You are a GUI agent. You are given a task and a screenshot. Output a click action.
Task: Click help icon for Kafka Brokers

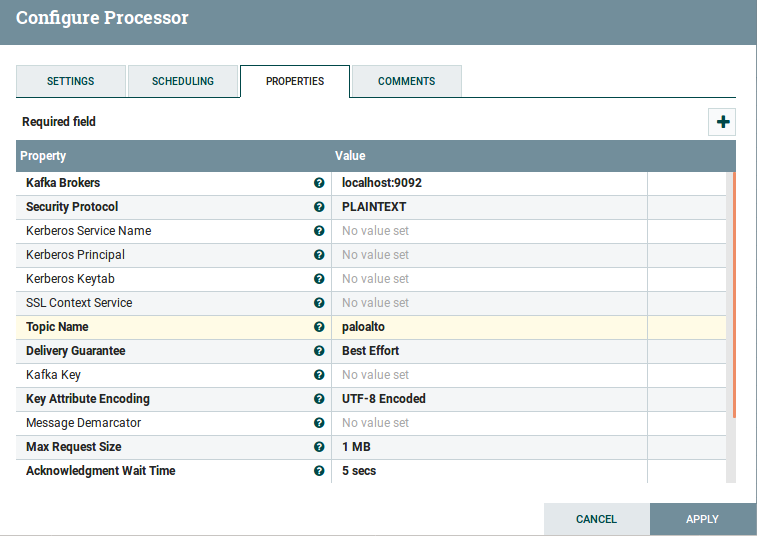pyautogui.click(x=319, y=183)
